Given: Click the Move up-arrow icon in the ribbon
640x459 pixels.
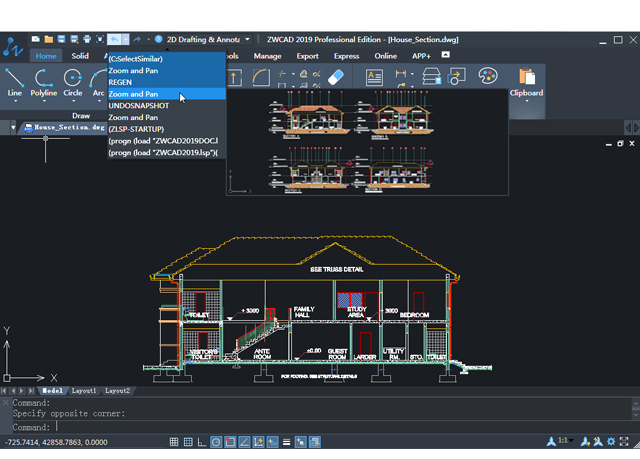Looking at the screenshot, I should (x=234, y=78).
